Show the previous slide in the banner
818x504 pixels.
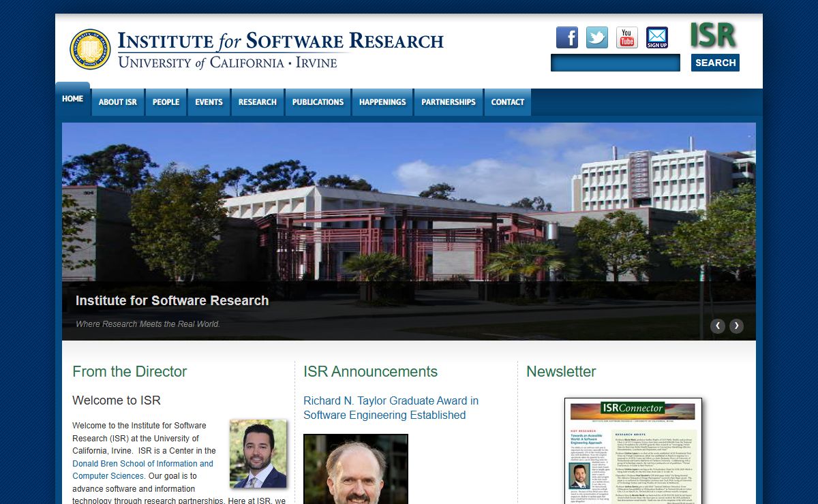click(x=718, y=326)
